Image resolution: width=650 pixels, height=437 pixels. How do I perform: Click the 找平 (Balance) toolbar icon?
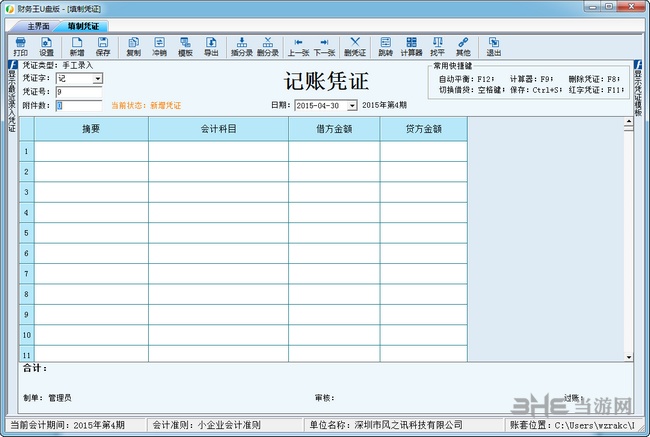click(x=438, y=46)
